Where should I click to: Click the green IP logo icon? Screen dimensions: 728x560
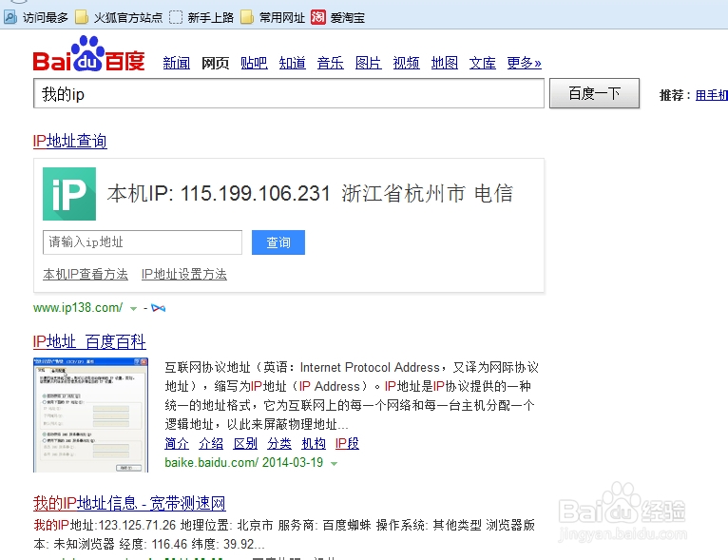click(x=69, y=194)
